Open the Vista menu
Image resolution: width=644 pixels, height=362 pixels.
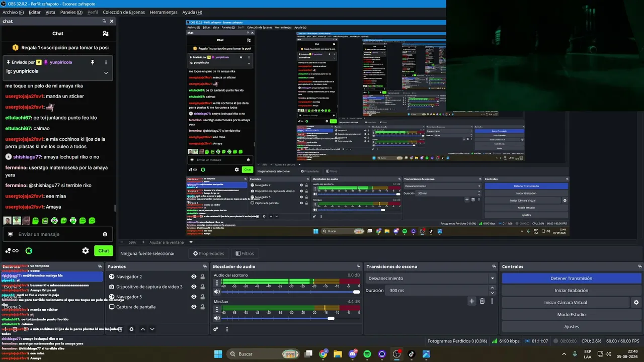point(50,12)
